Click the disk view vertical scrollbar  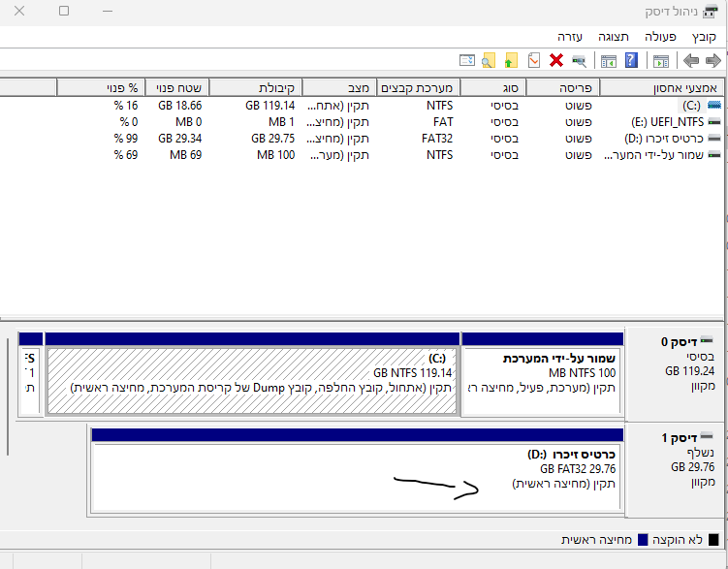8,396
